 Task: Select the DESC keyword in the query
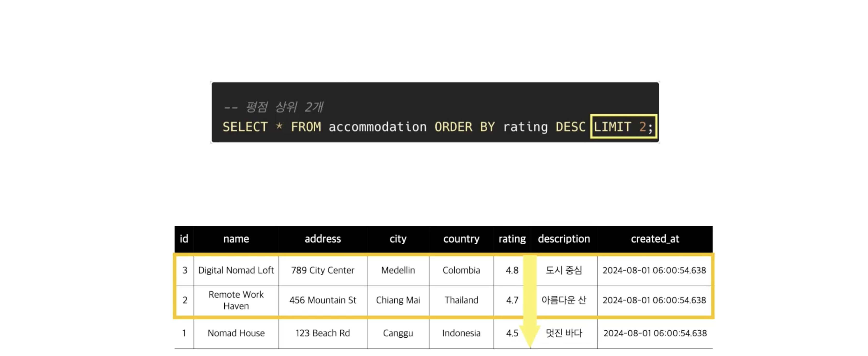(x=570, y=127)
